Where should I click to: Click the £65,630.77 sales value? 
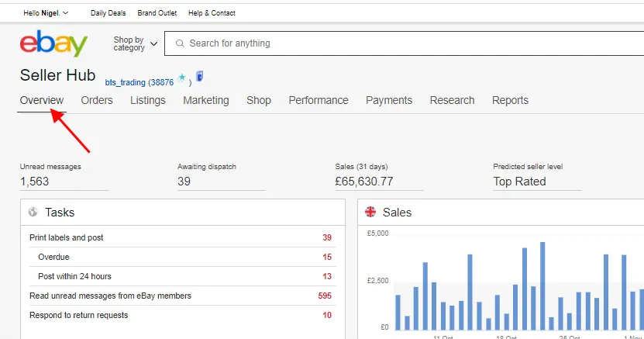(364, 182)
